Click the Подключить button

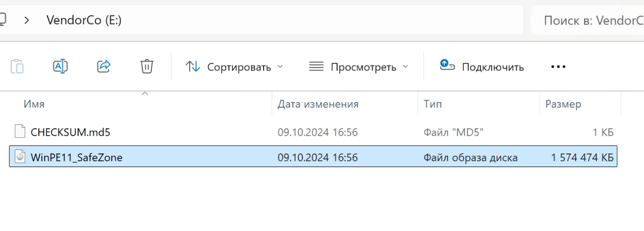tap(481, 67)
